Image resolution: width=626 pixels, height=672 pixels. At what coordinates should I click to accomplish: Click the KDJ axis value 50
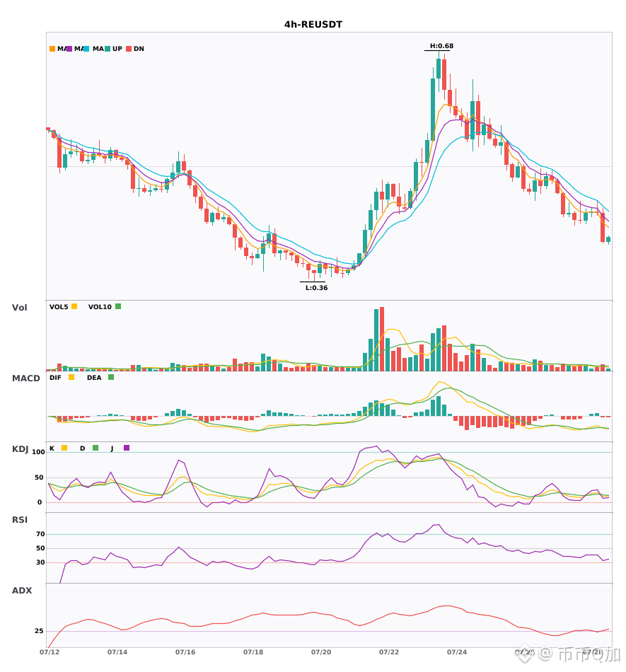[40, 477]
